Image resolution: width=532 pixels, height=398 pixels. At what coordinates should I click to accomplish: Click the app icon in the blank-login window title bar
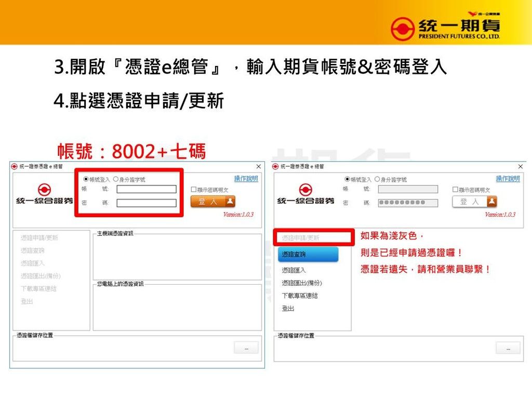(x=14, y=166)
